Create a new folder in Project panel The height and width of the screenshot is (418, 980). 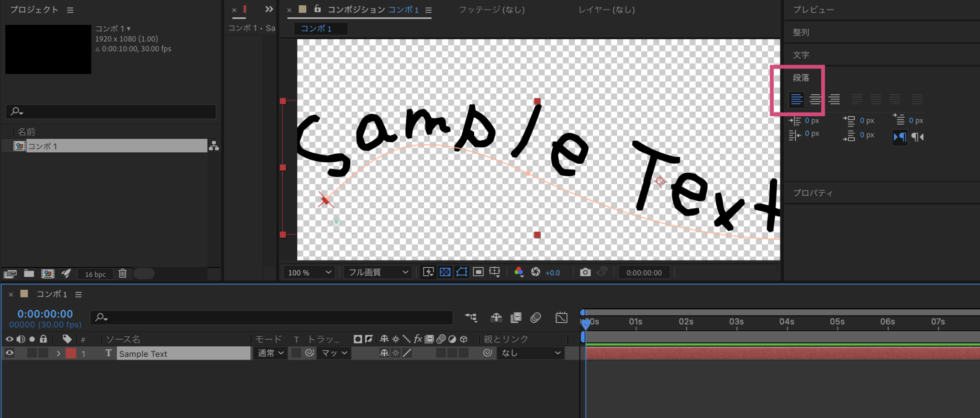tap(29, 273)
